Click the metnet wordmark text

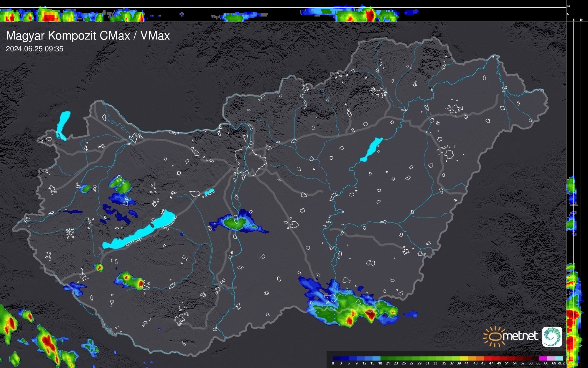(x=520, y=336)
